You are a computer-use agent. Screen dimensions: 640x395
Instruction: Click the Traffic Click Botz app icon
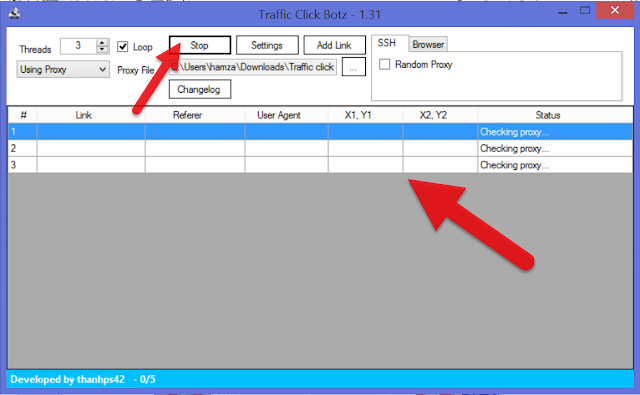[14, 14]
